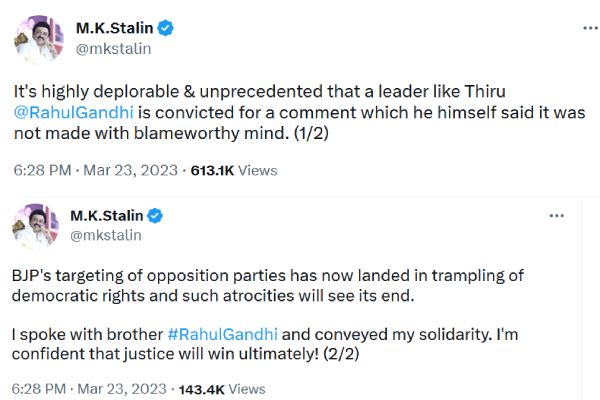
Task: Open the @mkstalin handle on the second tweet
Action: [x=108, y=235]
